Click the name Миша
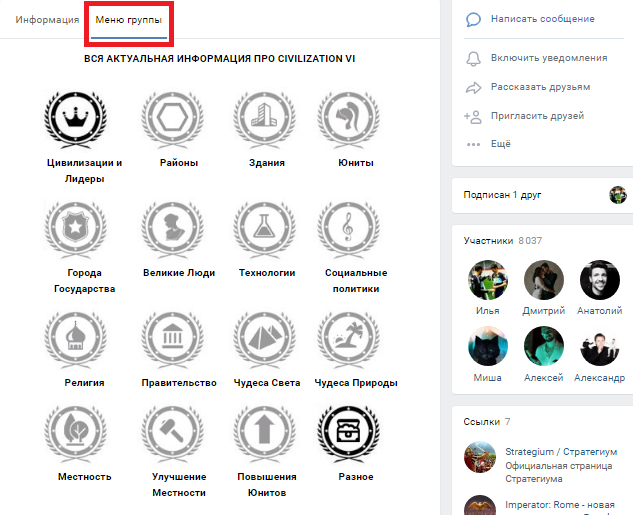 488,378
